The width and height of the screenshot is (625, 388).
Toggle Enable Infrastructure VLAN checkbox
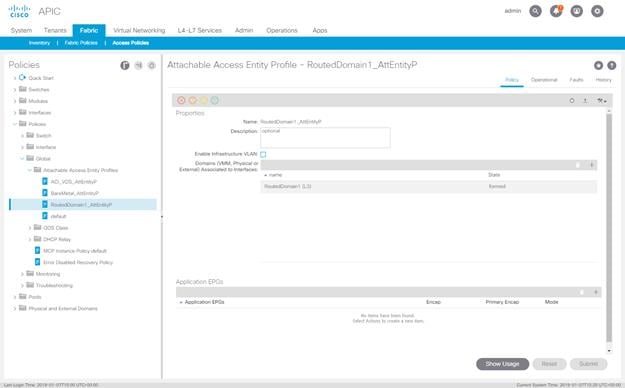(263, 154)
